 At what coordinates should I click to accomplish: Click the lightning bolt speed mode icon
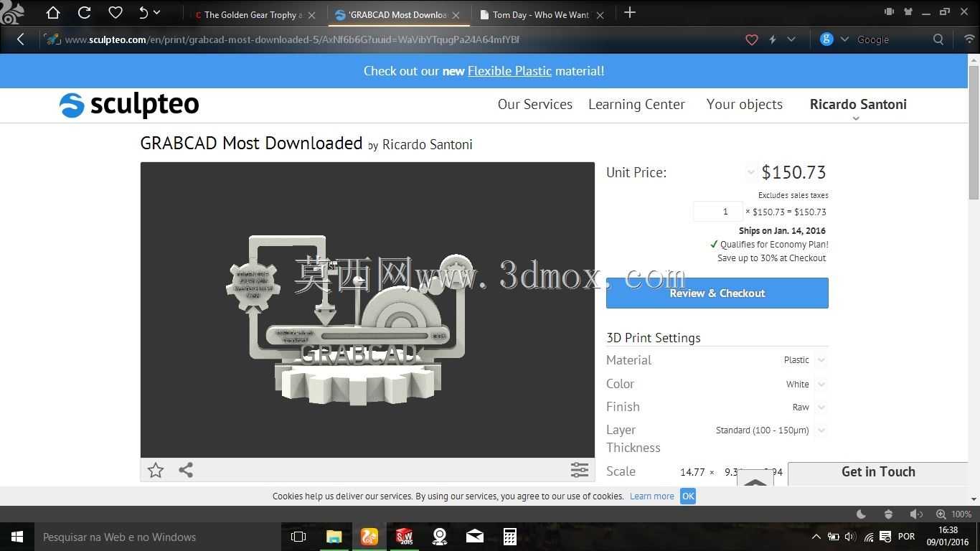[x=773, y=39]
